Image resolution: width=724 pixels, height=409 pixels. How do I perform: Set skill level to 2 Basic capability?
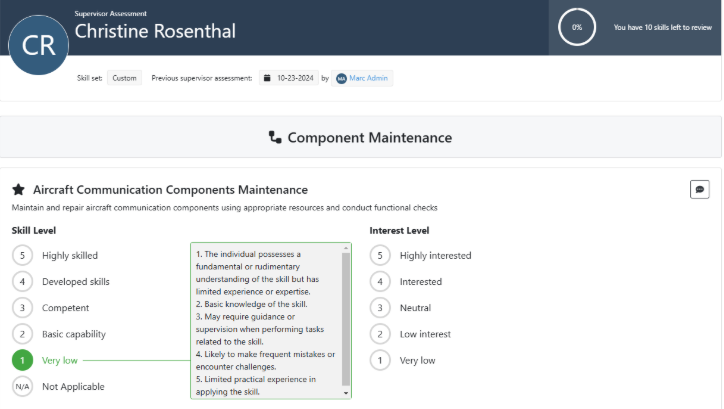pos(22,333)
